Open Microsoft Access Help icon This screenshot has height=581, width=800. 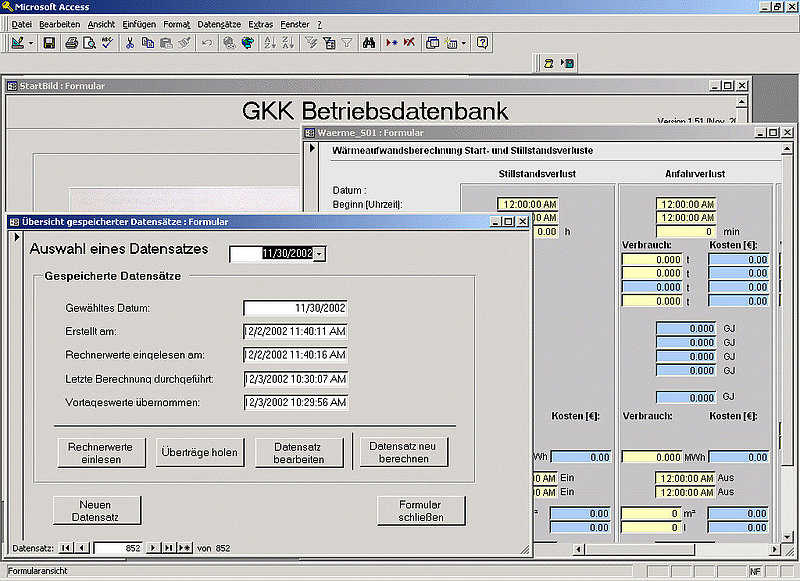tap(482, 43)
